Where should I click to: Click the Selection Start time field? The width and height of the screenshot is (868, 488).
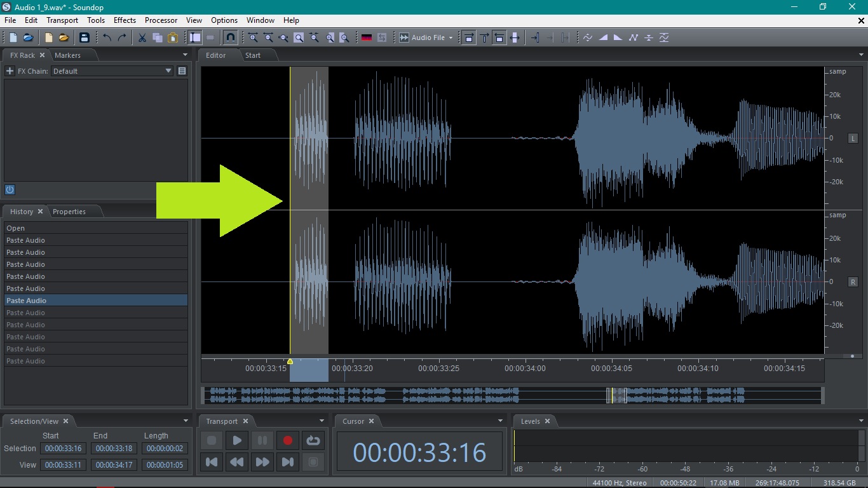(x=63, y=449)
